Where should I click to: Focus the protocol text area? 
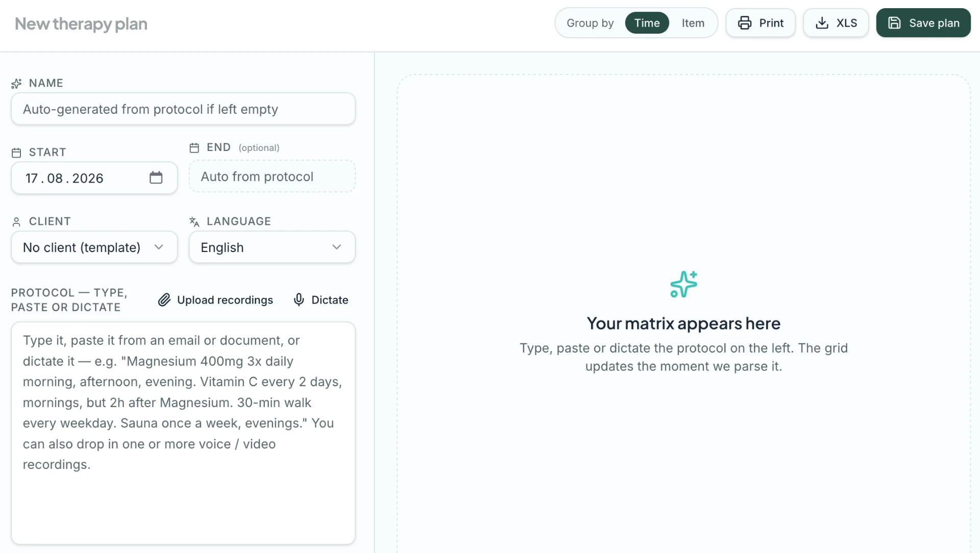183,433
